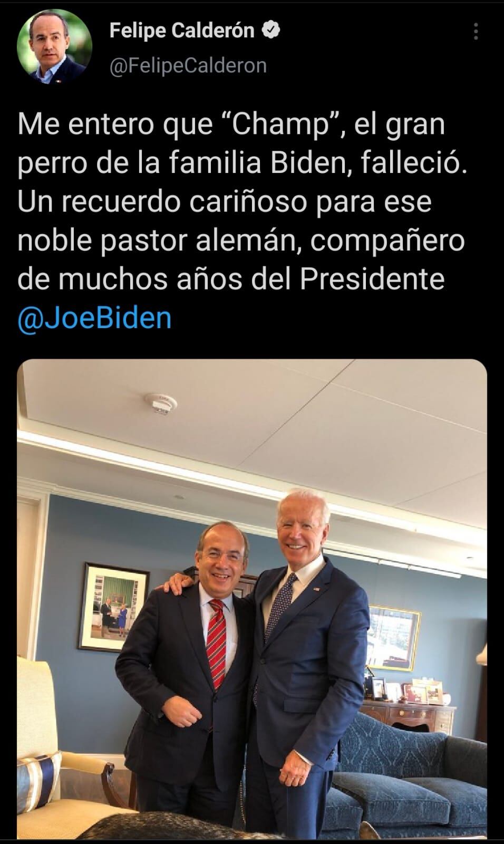Click the blue sofa in the photo

(410, 770)
